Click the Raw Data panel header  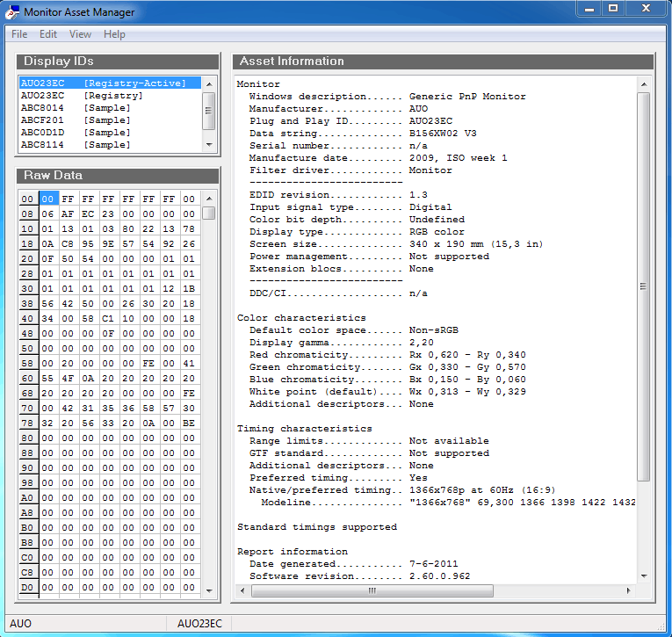click(118, 176)
